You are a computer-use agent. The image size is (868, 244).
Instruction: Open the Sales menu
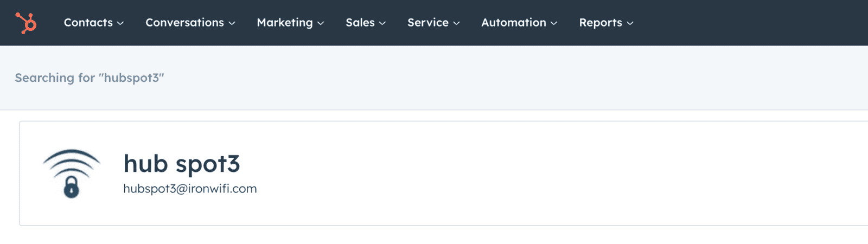tap(366, 23)
